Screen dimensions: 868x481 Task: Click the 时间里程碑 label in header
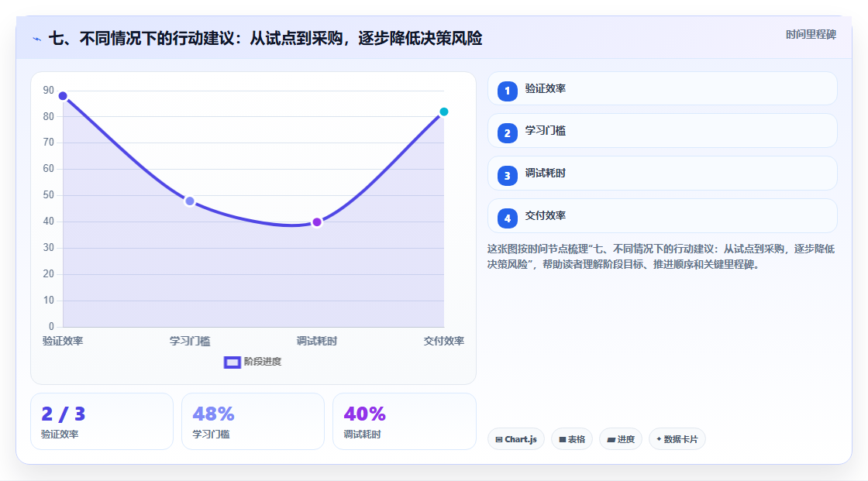[x=811, y=34]
